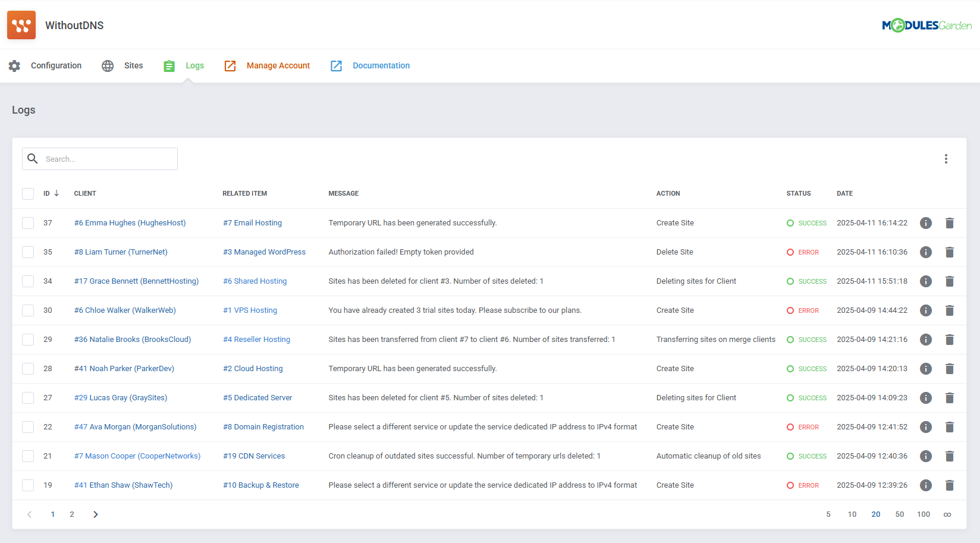Select all logs with header checkbox

point(28,193)
